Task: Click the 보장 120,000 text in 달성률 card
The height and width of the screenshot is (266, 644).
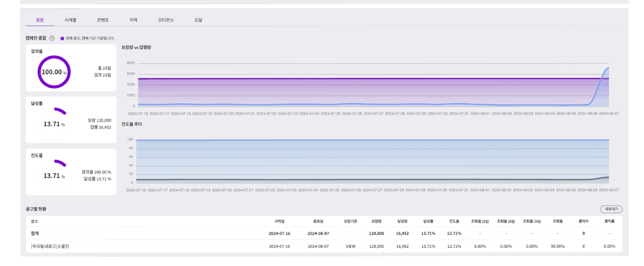Action: pos(99,120)
